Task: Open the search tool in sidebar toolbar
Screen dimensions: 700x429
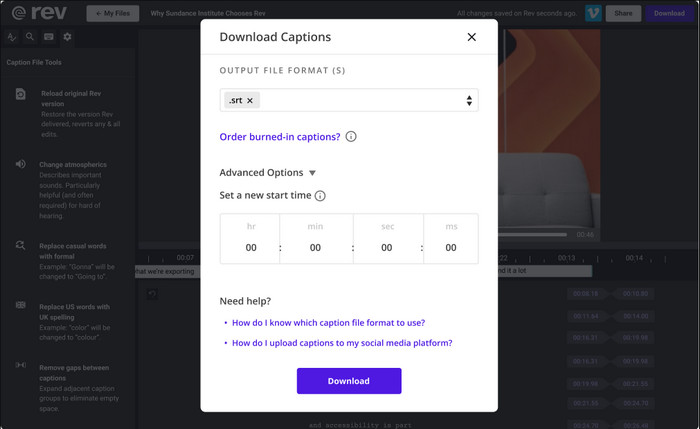Action: 29,37
